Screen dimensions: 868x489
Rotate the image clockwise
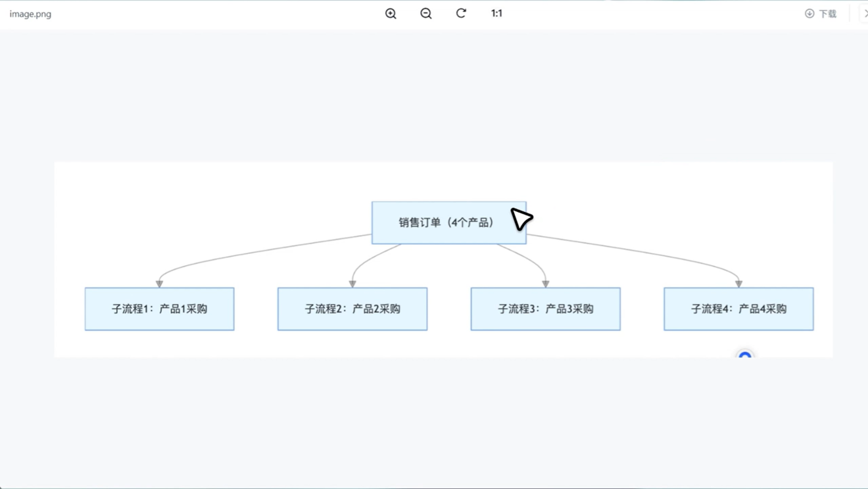[461, 13]
